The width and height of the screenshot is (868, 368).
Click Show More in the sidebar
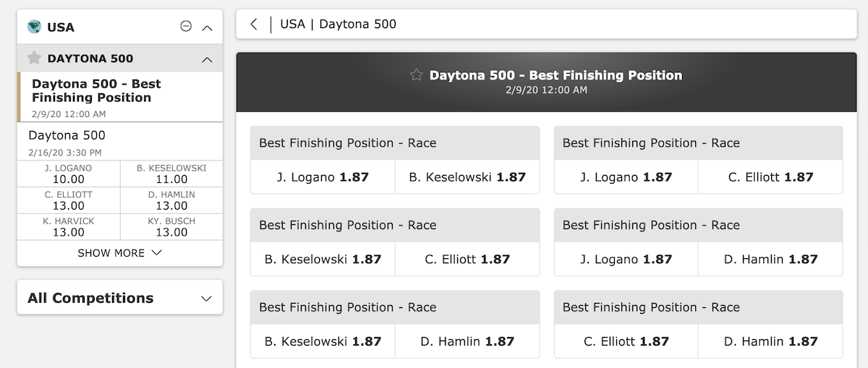coord(120,253)
